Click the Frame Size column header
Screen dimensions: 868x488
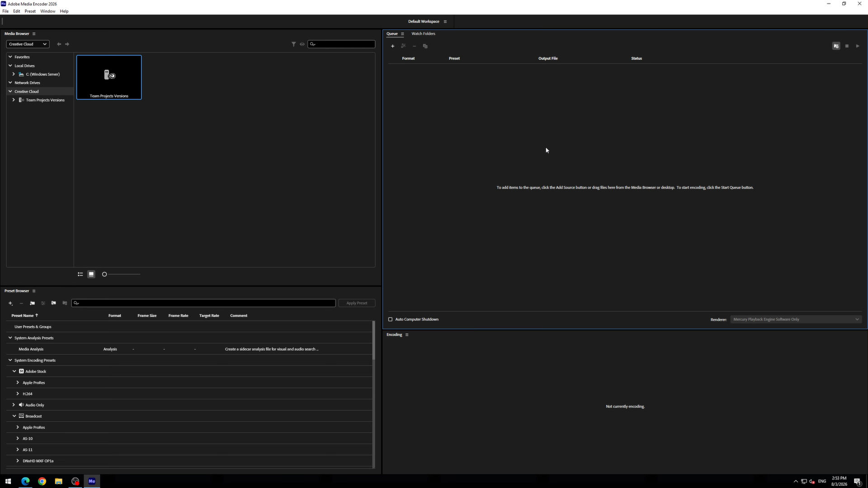coord(147,316)
